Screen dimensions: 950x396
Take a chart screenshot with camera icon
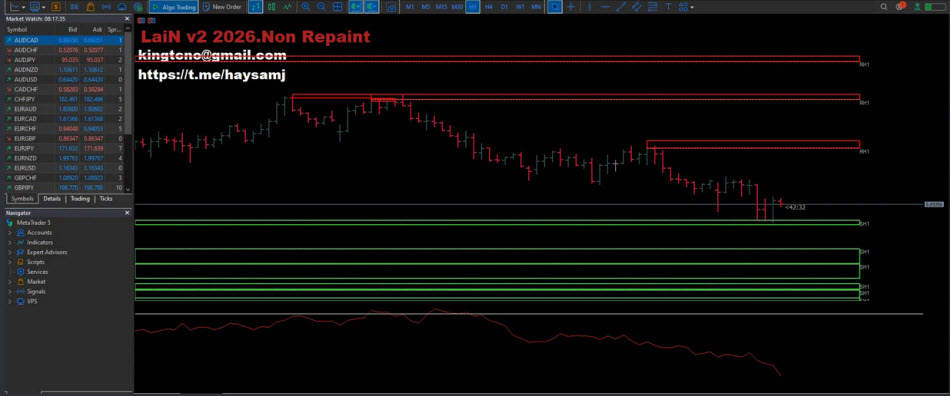point(391,7)
